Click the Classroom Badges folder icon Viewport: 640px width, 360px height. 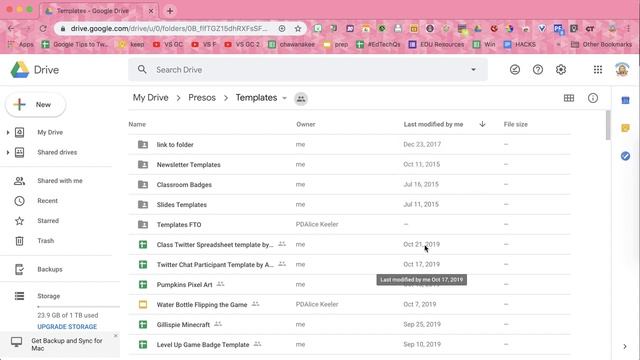tap(143, 184)
